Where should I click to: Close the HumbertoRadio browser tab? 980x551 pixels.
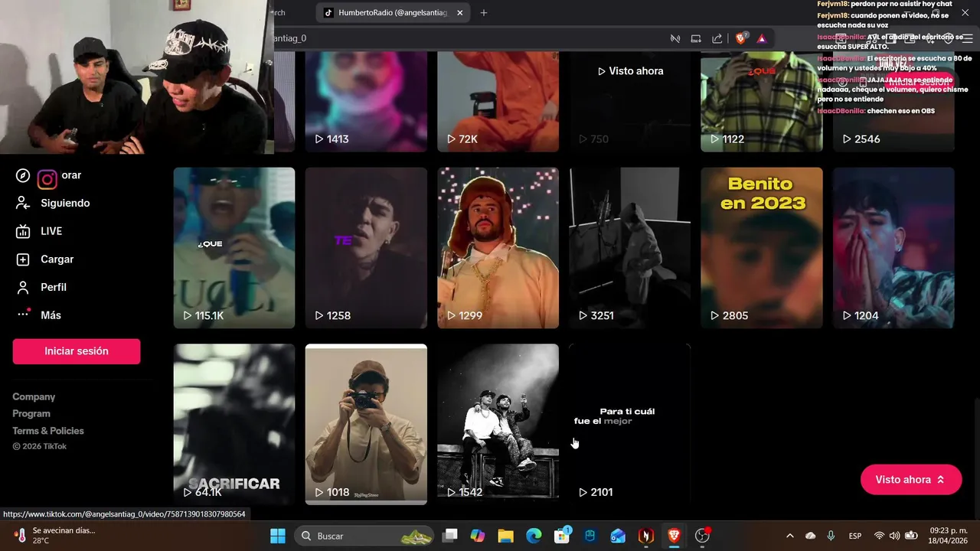pos(460,13)
